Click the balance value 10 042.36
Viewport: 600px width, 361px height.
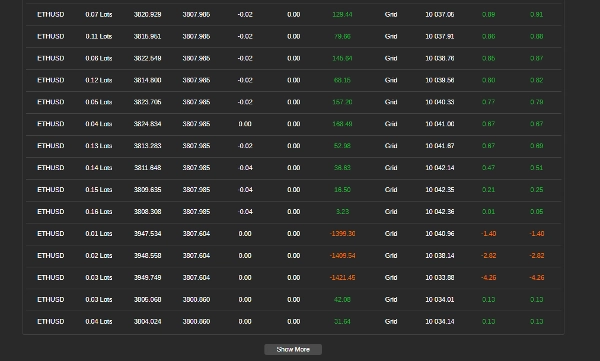coord(440,212)
